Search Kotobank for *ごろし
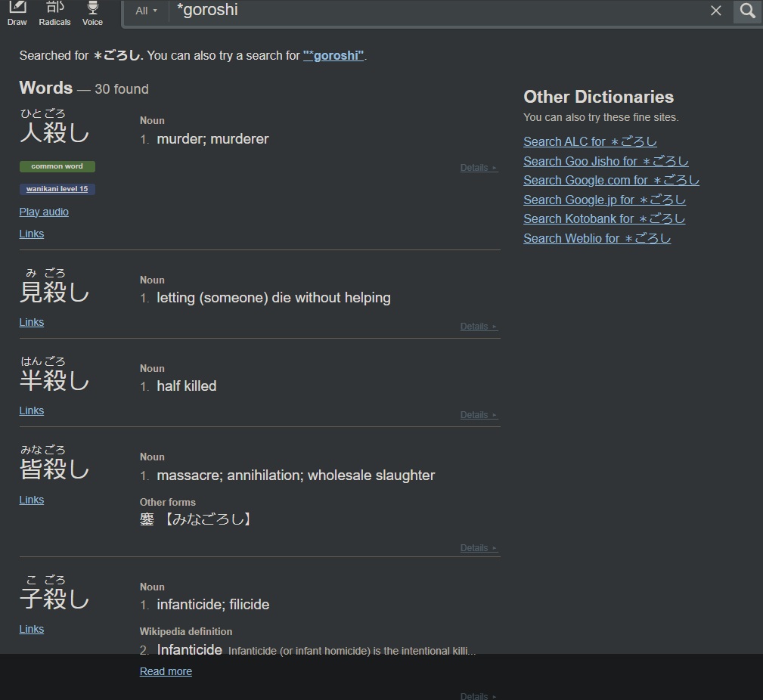 [x=604, y=219]
